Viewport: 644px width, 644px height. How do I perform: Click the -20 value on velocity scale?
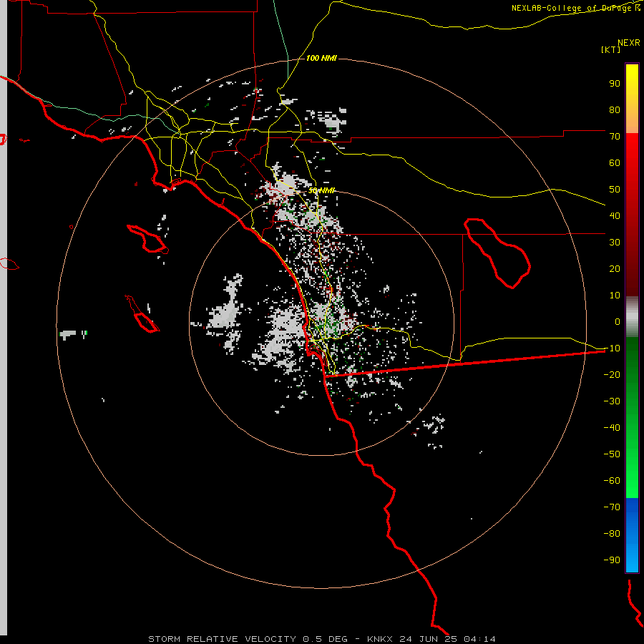point(612,374)
